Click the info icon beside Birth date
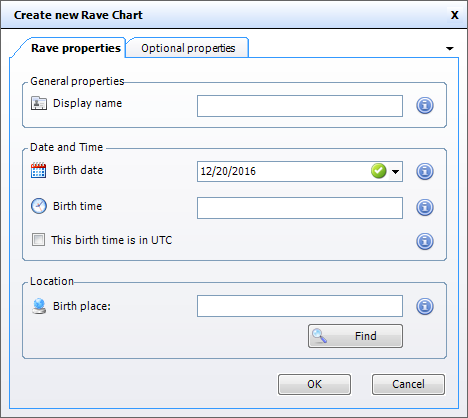468x418 pixels. [x=425, y=171]
